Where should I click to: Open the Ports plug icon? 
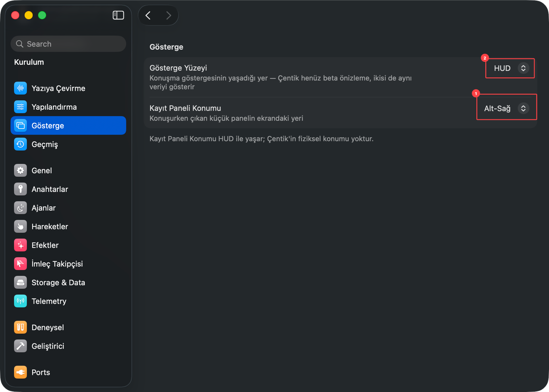pos(21,372)
